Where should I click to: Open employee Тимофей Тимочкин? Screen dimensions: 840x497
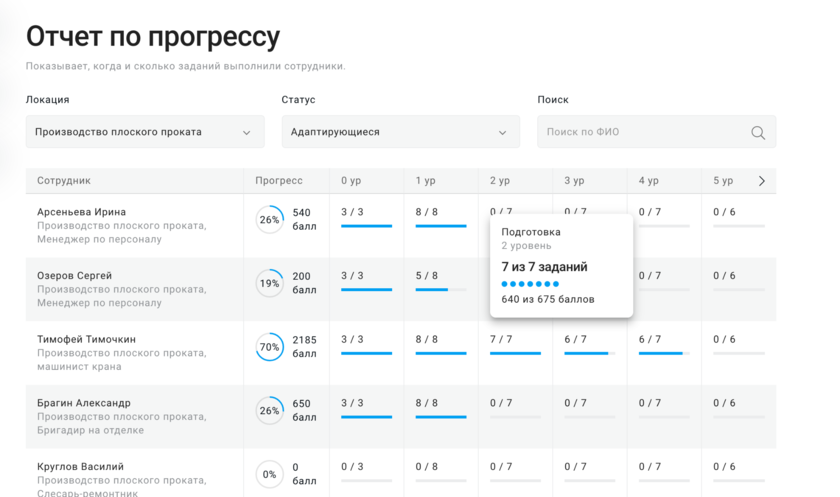click(86, 340)
